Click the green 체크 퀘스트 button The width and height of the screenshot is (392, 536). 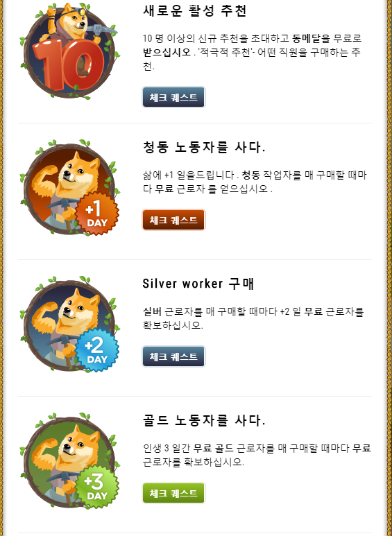tap(173, 493)
